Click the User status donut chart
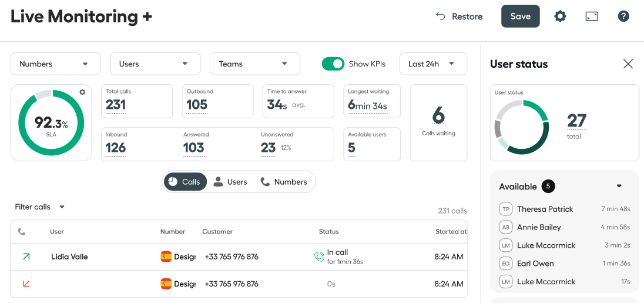The image size is (644, 303). pos(522,127)
